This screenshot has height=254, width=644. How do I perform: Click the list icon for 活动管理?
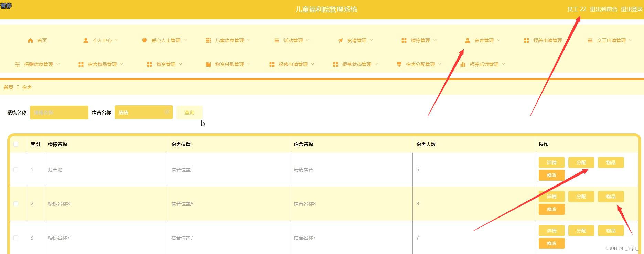[277, 40]
